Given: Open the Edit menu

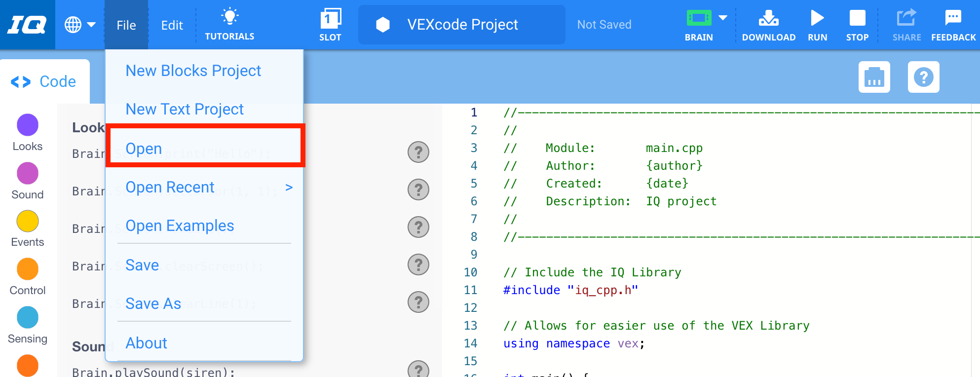Looking at the screenshot, I should click(x=172, y=25).
